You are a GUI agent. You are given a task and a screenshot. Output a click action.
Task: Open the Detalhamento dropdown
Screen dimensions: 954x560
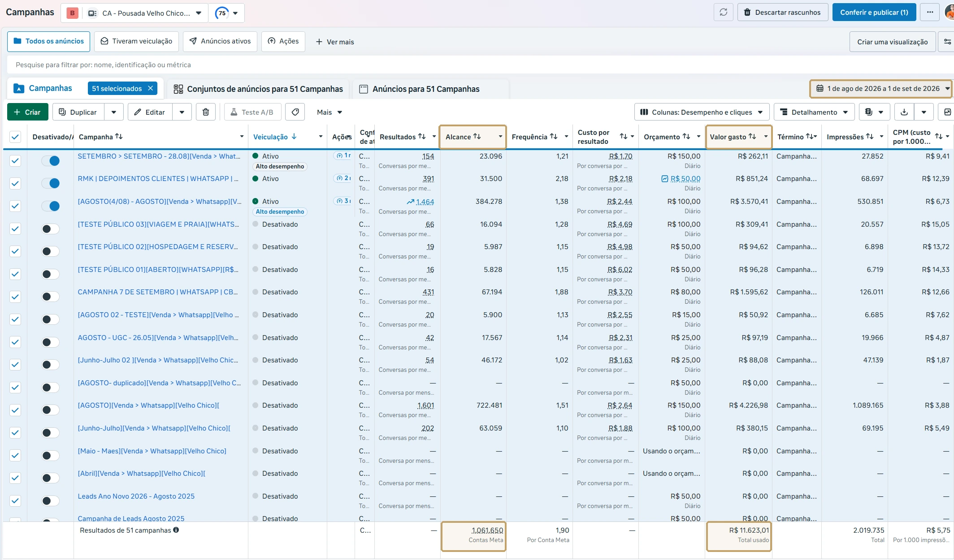[x=814, y=112]
